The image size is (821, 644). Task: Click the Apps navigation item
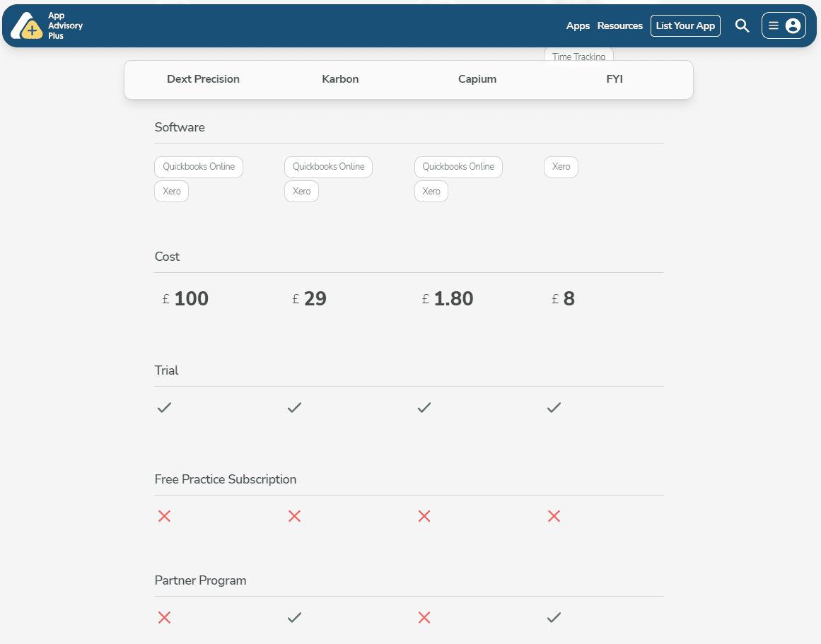pos(578,26)
